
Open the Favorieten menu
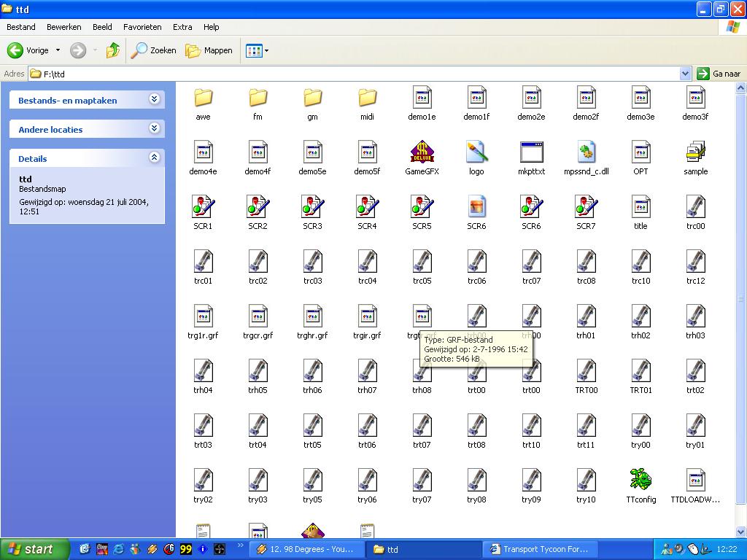tap(142, 27)
